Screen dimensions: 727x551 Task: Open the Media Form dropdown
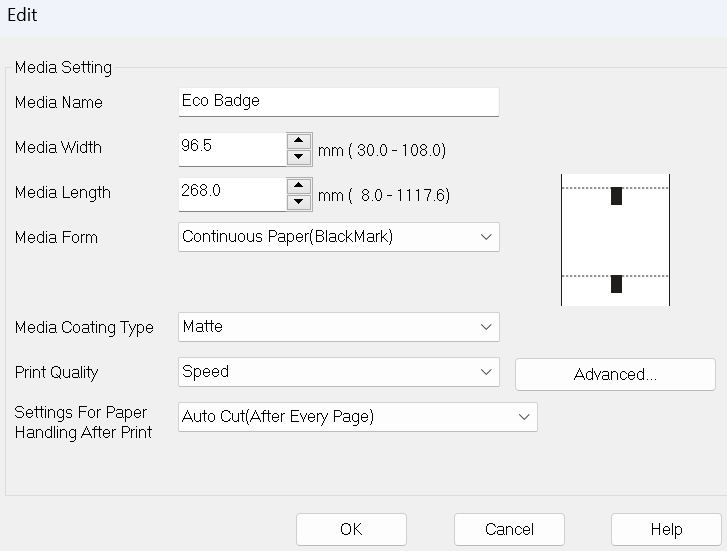click(x=338, y=237)
